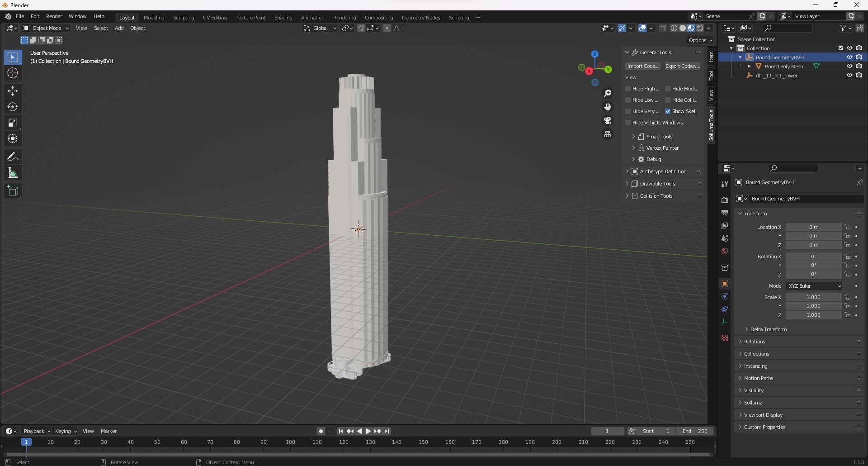The height and width of the screenshot is (466, 868).
Task: Select the Measure tool
Action: pos(13,172)
